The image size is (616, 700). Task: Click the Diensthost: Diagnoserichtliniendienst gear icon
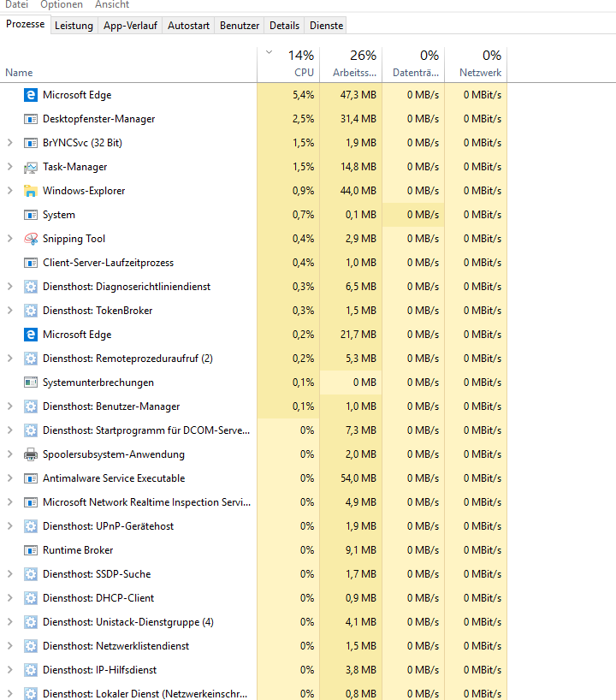point(30,287)
